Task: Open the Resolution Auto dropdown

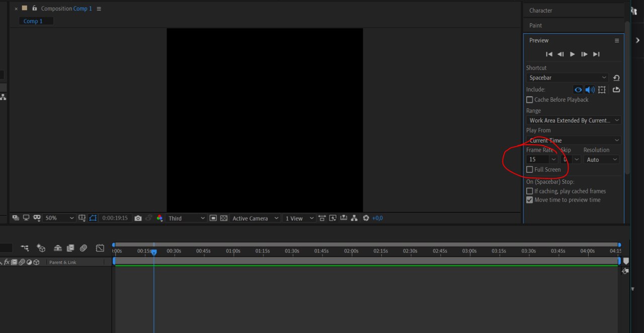Action: point(602,160)
